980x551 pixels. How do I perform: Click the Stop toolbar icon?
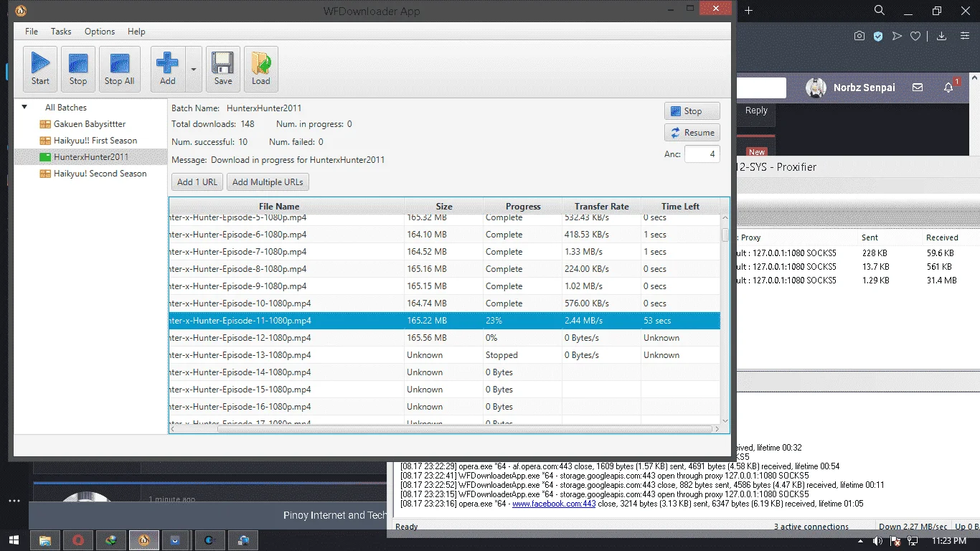coord(78,69)
